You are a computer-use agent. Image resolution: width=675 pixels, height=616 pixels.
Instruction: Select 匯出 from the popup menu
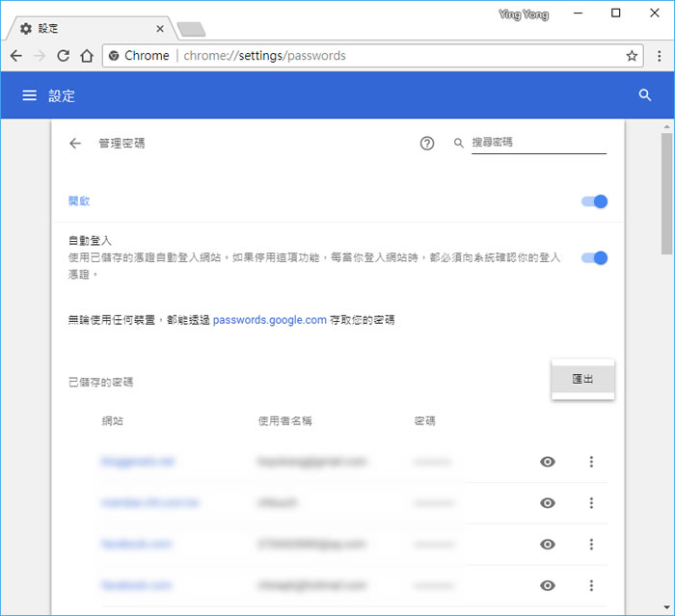(x=582, y=379)
